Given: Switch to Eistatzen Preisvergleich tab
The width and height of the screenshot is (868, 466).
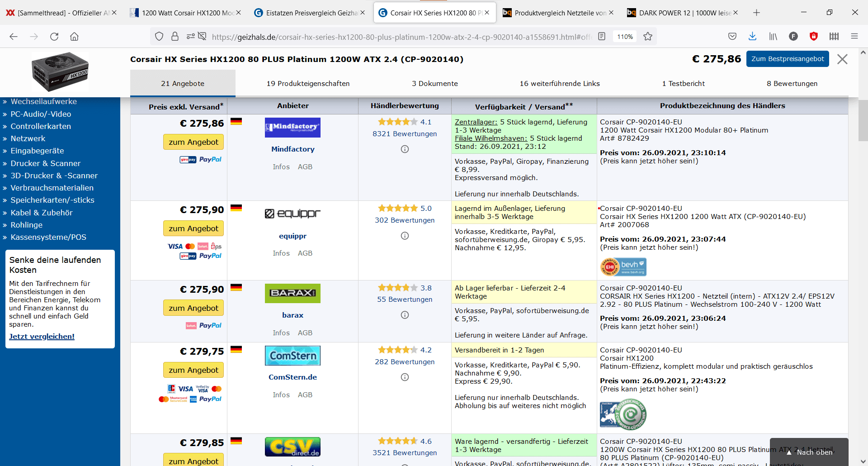Looking at the screenshot, I should 310,13.
